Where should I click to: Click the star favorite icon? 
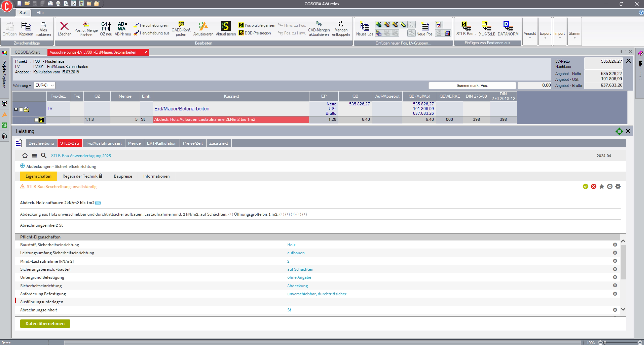(602, 186)
